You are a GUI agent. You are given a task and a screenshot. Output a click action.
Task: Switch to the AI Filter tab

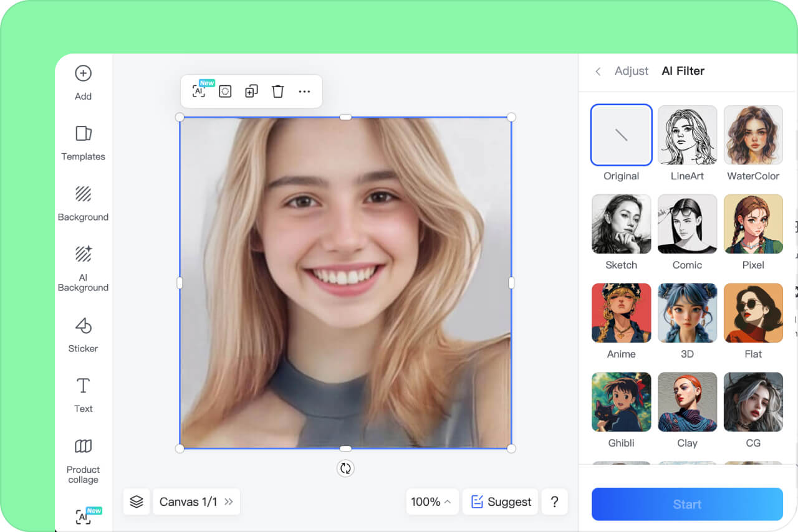683,71
